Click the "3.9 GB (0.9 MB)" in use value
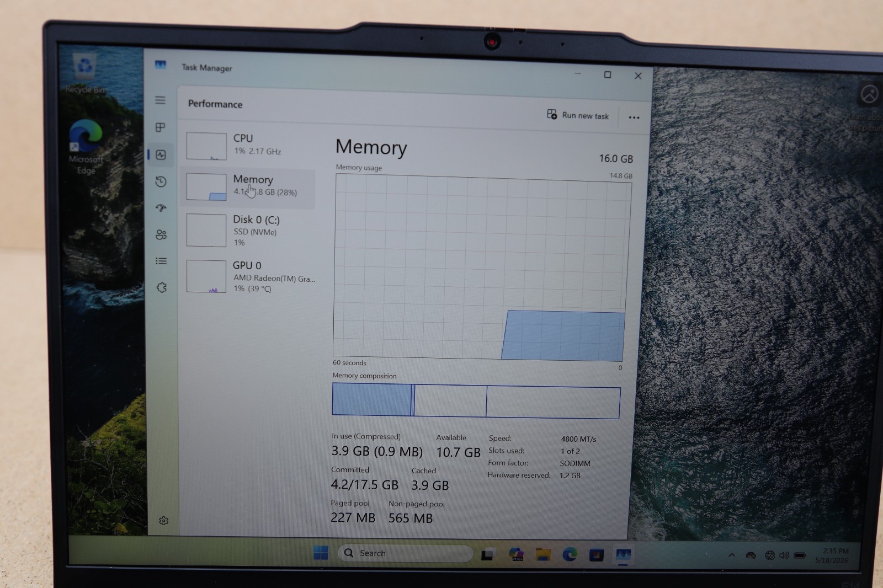 (377, 452)
